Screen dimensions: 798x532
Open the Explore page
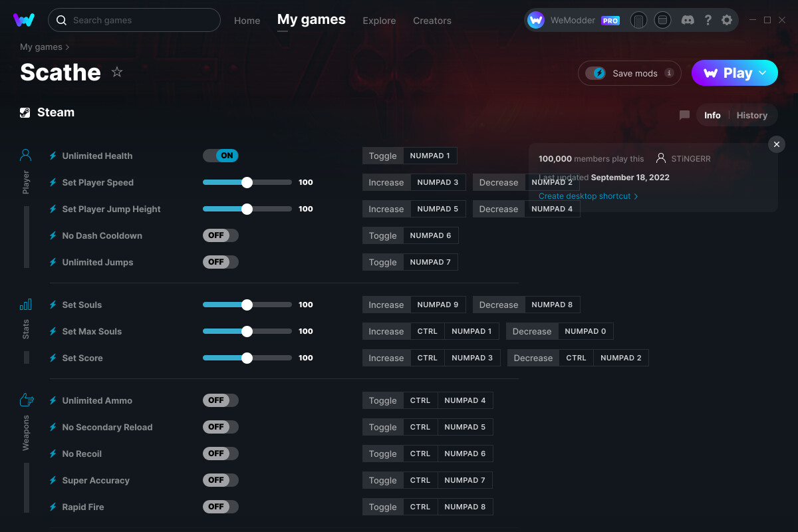[x=378, y=21]
